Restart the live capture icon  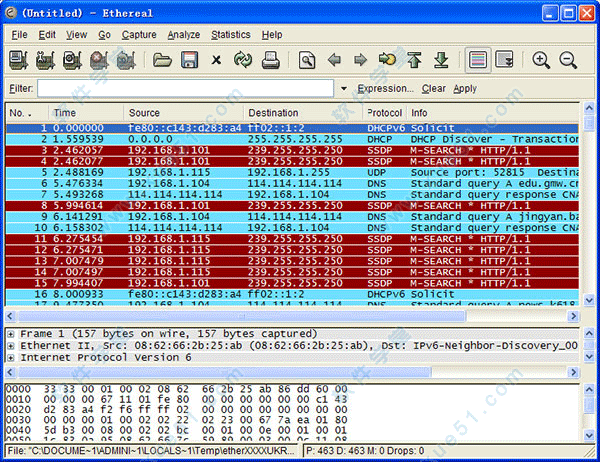[126, 60]
